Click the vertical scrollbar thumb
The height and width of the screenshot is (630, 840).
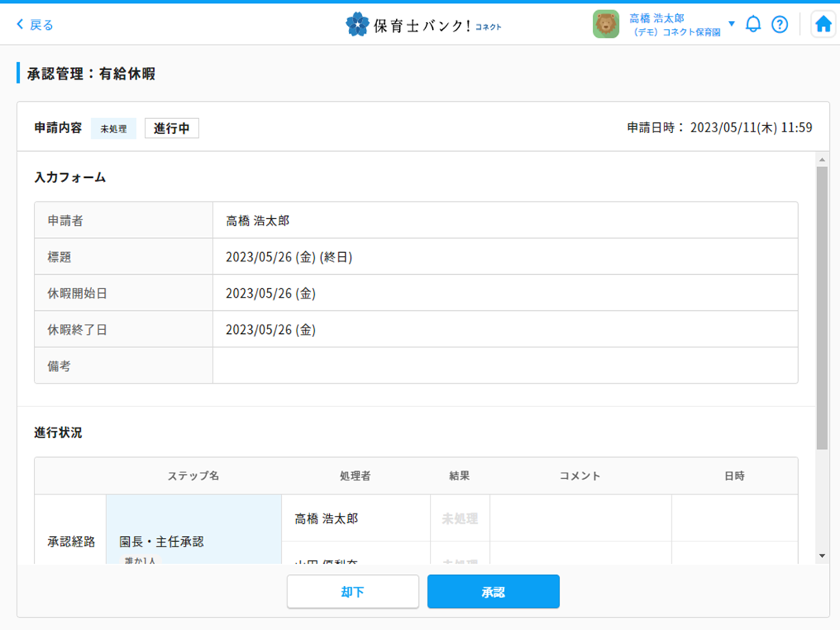[x=822, y=307]
